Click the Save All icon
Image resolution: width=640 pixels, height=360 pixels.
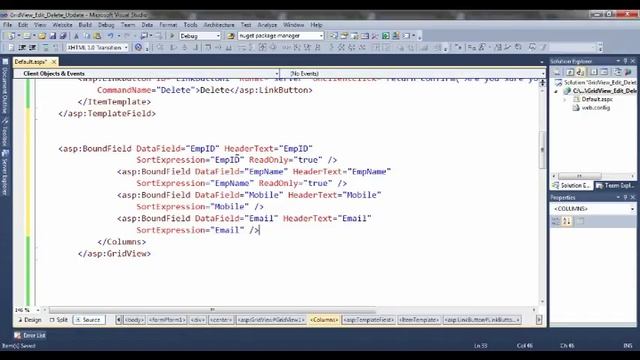coord(63,36)
